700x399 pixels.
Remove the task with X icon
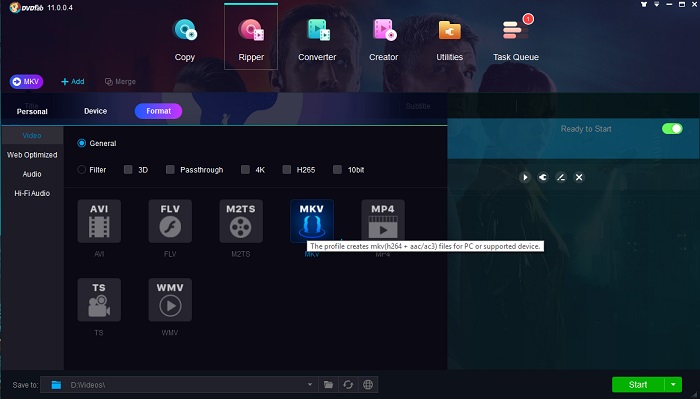click(579, 177)
